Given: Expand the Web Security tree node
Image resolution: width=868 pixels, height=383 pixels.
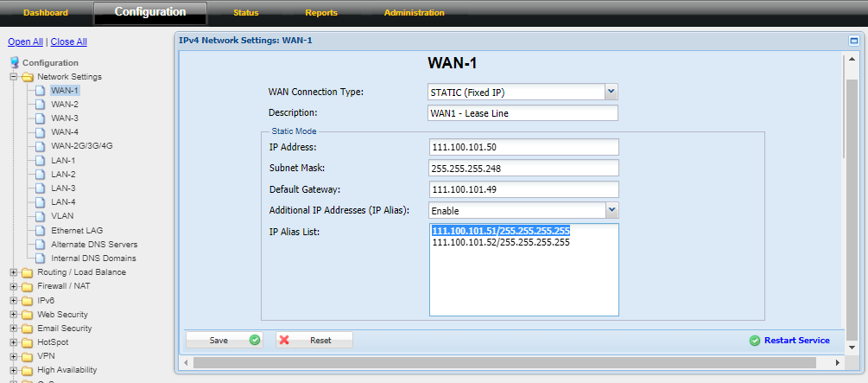Looking at the screenshot, I should (x=14, y=315).
